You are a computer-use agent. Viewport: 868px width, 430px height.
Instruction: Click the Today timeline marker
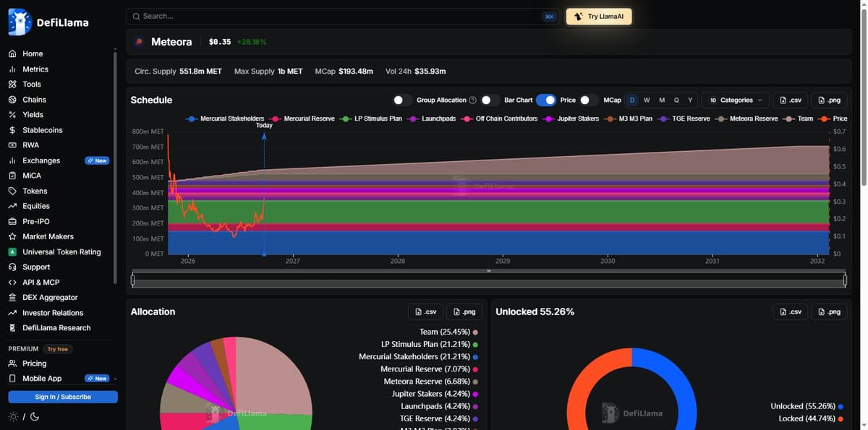coord(264,126)
